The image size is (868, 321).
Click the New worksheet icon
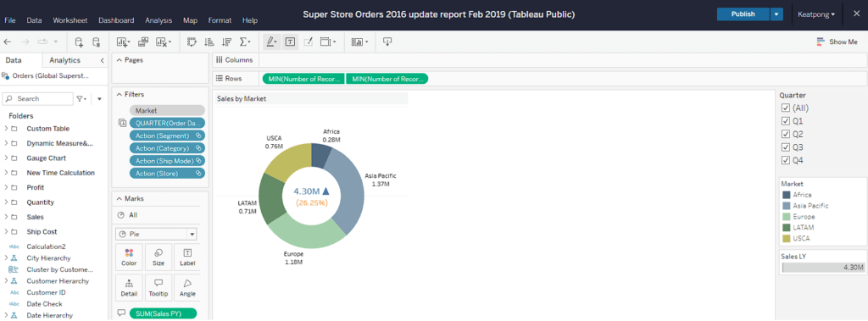tap(123, 42)
